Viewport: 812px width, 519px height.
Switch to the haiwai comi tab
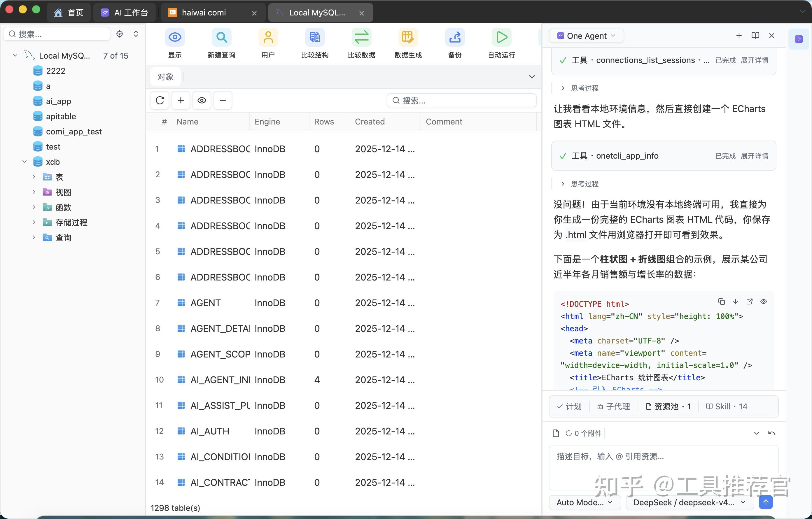pos(213,13)
